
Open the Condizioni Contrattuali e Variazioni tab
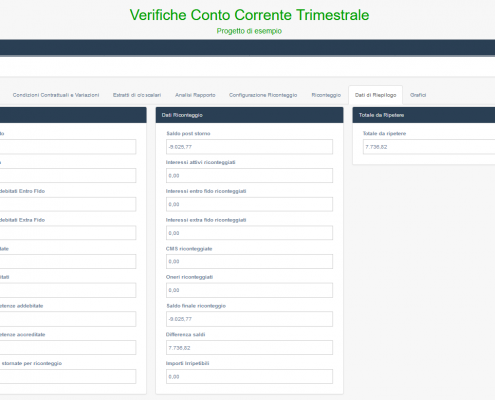coord(56,95)
